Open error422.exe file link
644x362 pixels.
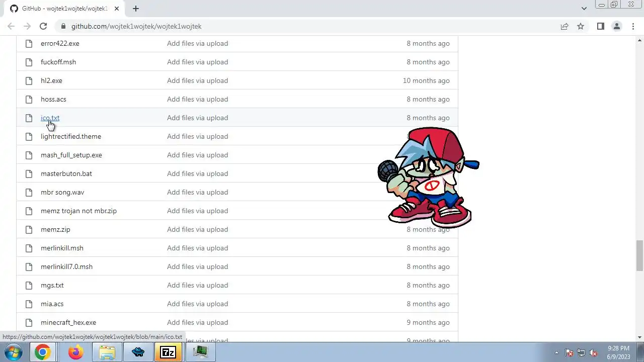tap(60, 43)
